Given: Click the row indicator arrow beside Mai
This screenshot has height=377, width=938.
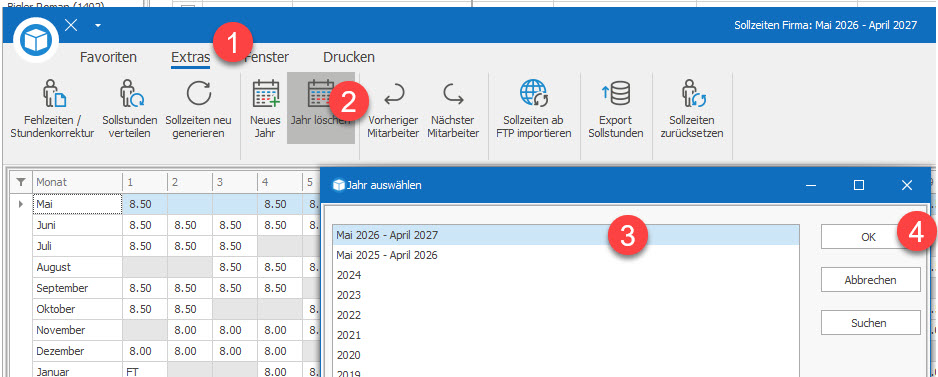Looking at the screenshot, I should click(x=21, y=205).
